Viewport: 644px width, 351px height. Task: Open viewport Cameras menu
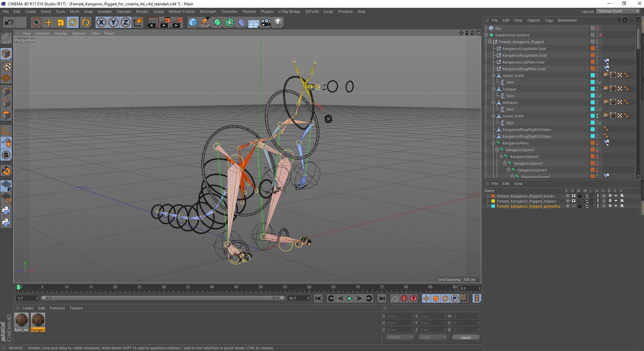[x=43, y=33]
